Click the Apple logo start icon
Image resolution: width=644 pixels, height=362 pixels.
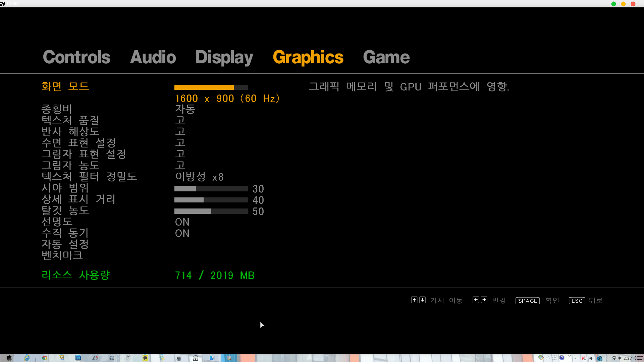tap(9, 358)
